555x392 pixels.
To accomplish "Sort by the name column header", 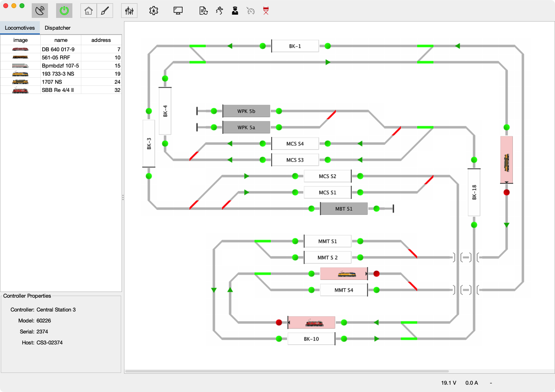I will pos(61,40).
